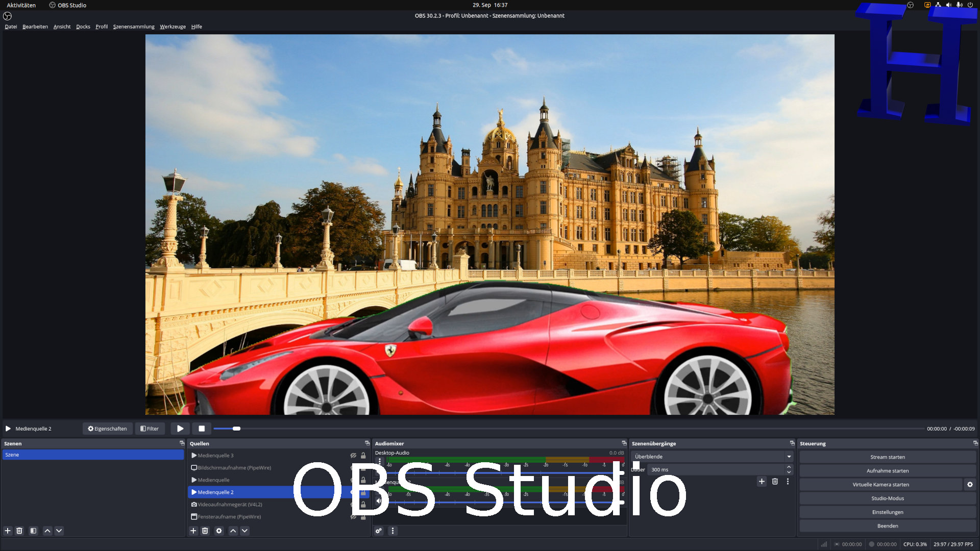Open the Docks menu
Viewport: 980px width, 551px height.
coord(83,27)
